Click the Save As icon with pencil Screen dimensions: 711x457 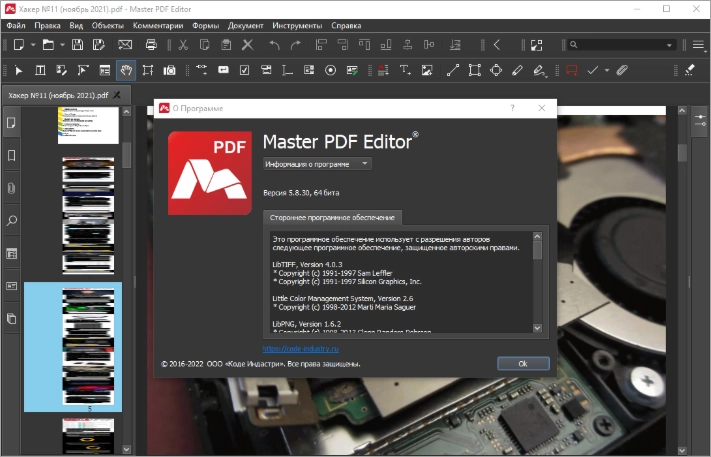tap(98, 45)
